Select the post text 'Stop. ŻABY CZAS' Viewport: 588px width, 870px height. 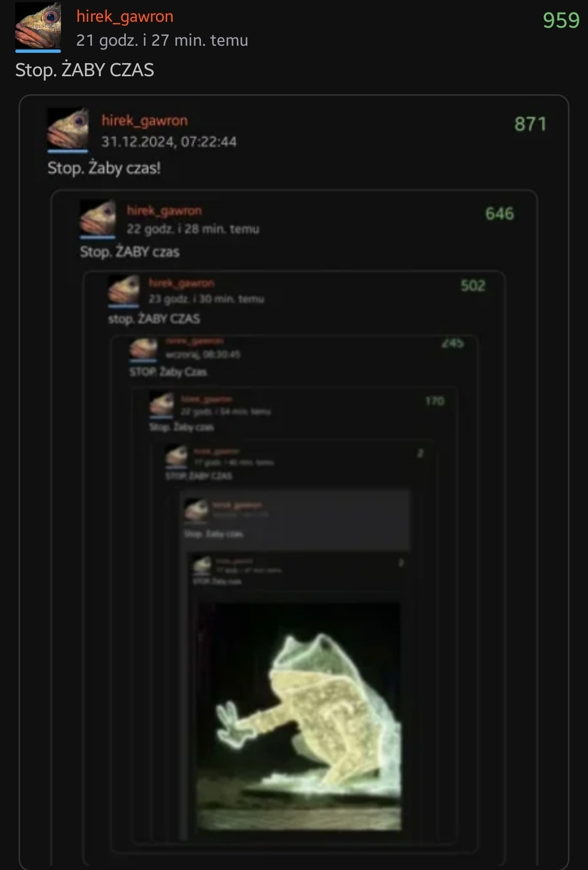[85, 70]
